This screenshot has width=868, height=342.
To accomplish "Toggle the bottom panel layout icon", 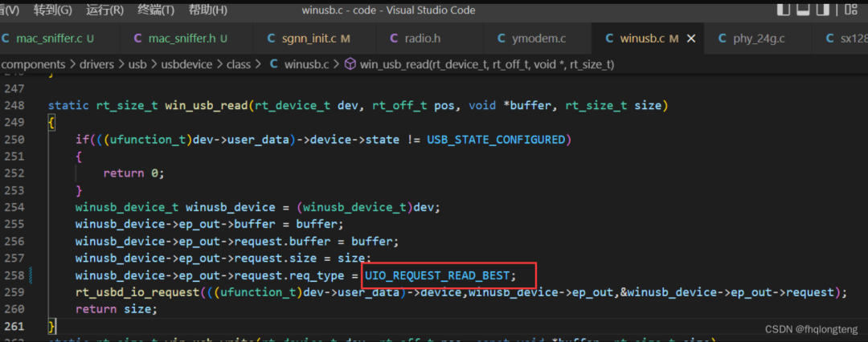I will click(x=804, y=9).
